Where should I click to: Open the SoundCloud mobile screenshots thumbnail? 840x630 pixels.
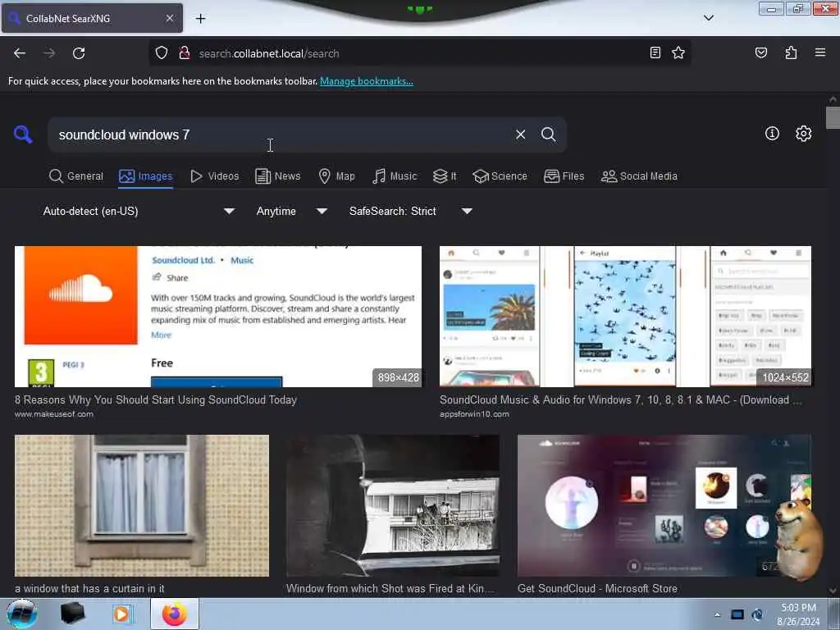(625, 317)
